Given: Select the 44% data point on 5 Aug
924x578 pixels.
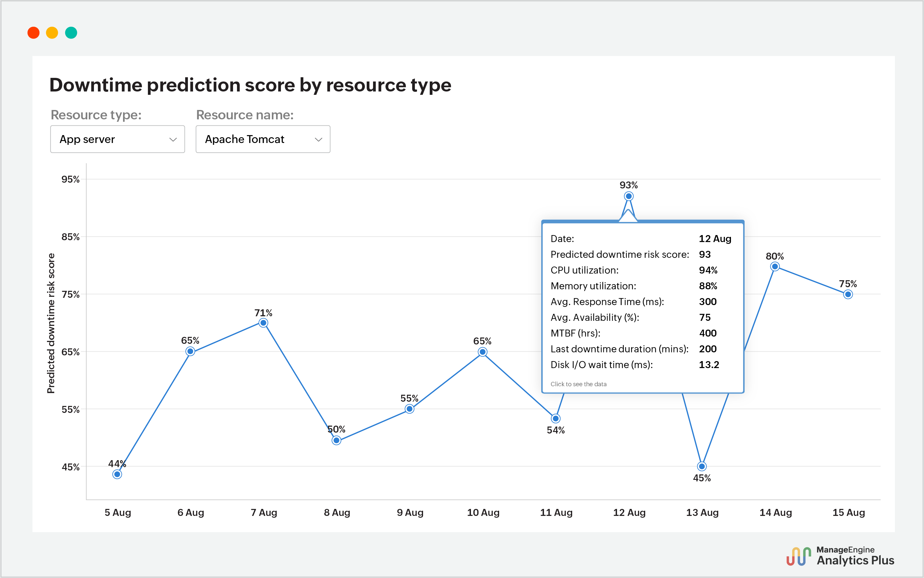Looking at the screenshot, I should 117,474.
